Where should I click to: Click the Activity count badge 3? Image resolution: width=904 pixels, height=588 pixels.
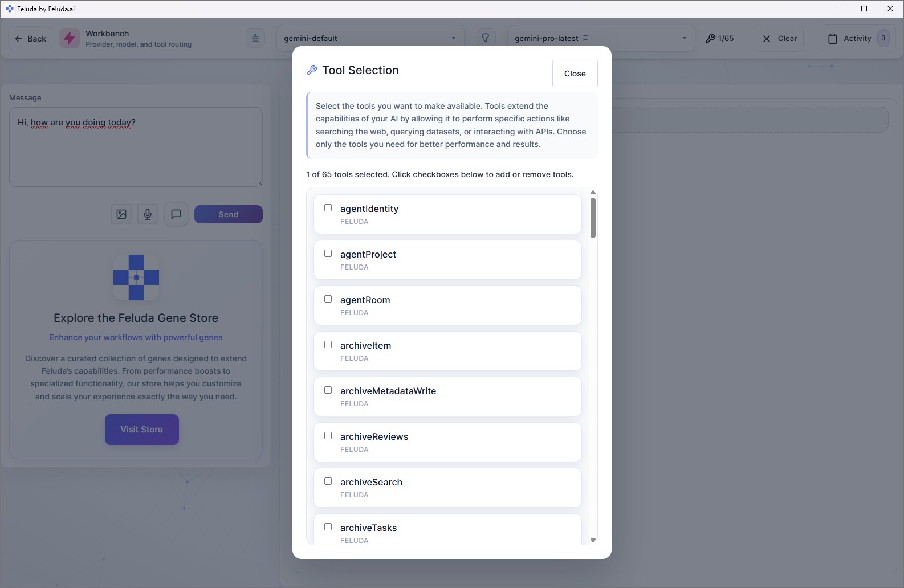[883, 38]
